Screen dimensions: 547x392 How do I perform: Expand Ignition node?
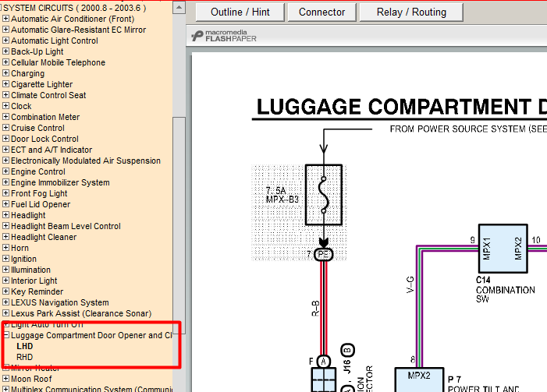click(5, 259)
